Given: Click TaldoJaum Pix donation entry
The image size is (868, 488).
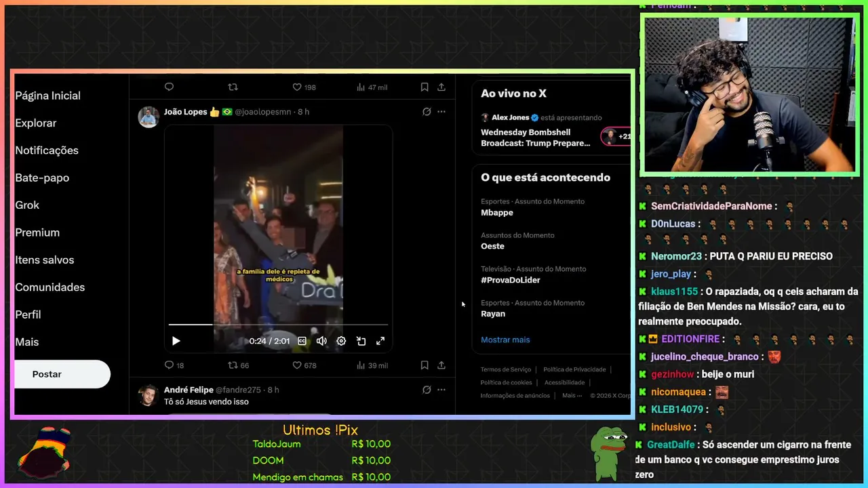Looking at the screenshot, I should (x=321, y=444).
